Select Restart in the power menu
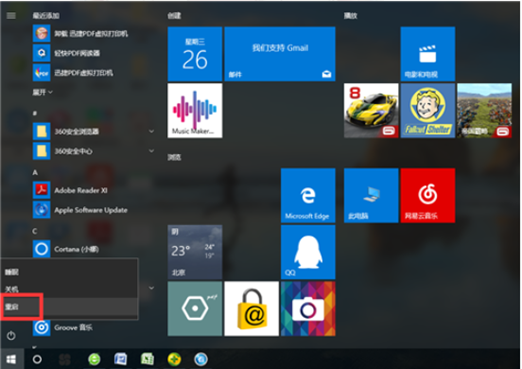Viewport: 522px width, 369px height. pyautogui.click(x=69, y=306)
